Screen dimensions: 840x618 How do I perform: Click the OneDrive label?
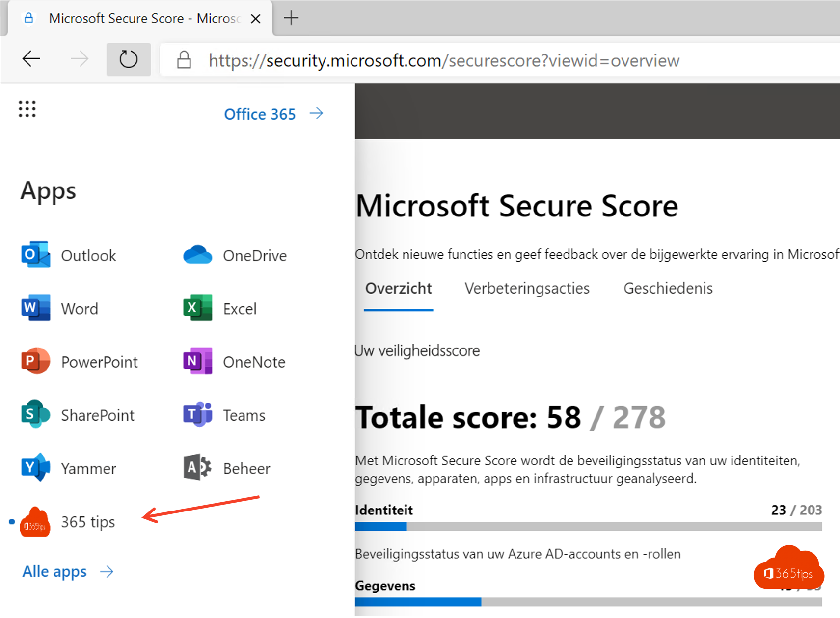pyautogui.click(x=255, y=256)
